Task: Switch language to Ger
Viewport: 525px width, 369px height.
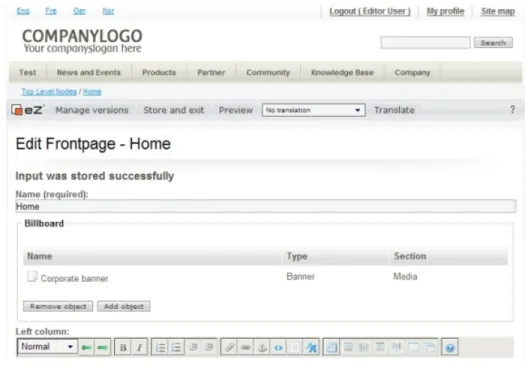Action: (79, 11)
